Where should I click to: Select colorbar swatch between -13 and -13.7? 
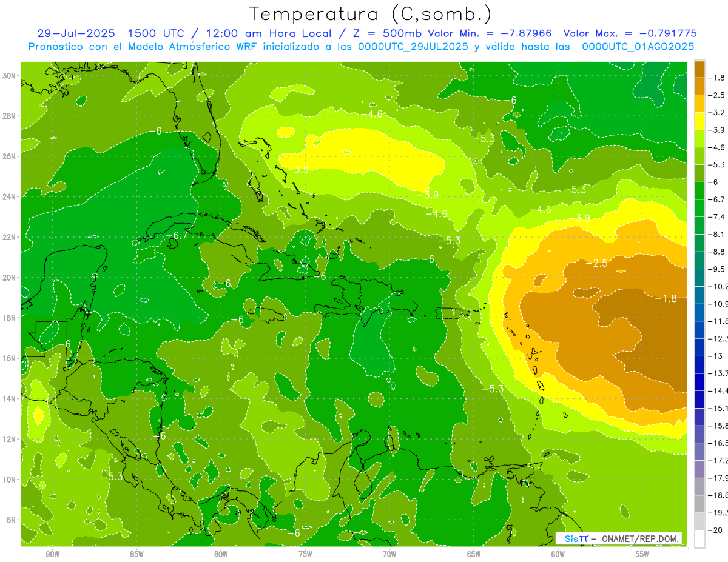click(x=699, y=364)
